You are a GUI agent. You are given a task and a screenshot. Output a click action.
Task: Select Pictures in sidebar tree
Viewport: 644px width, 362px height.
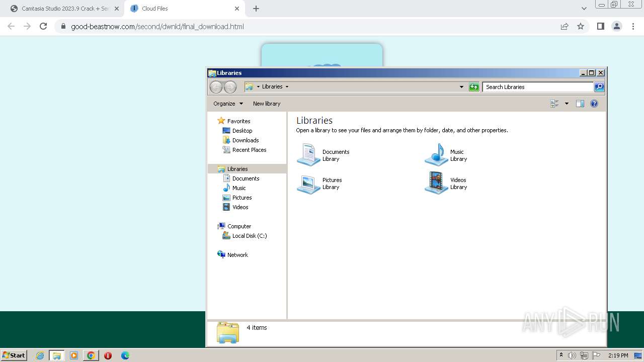click(242, 198)
